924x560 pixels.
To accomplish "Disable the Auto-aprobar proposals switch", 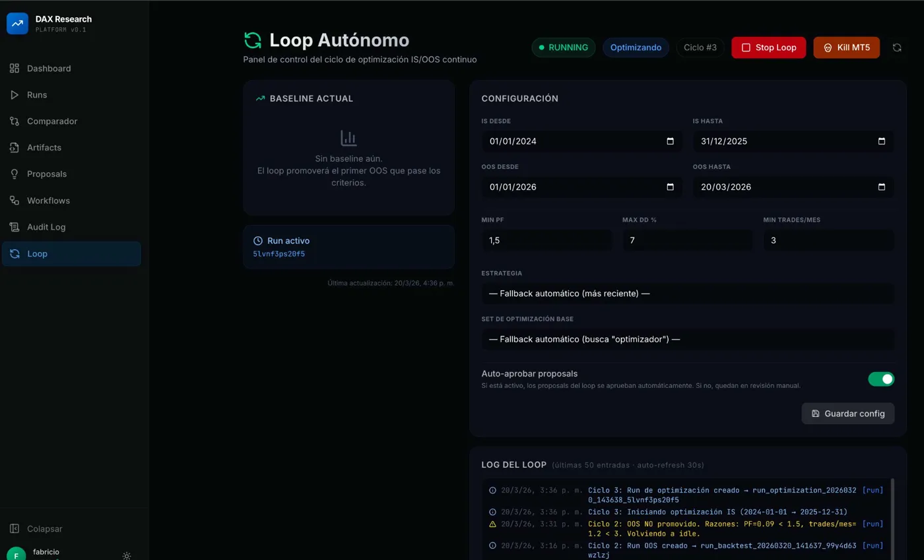I will point(882,379).
